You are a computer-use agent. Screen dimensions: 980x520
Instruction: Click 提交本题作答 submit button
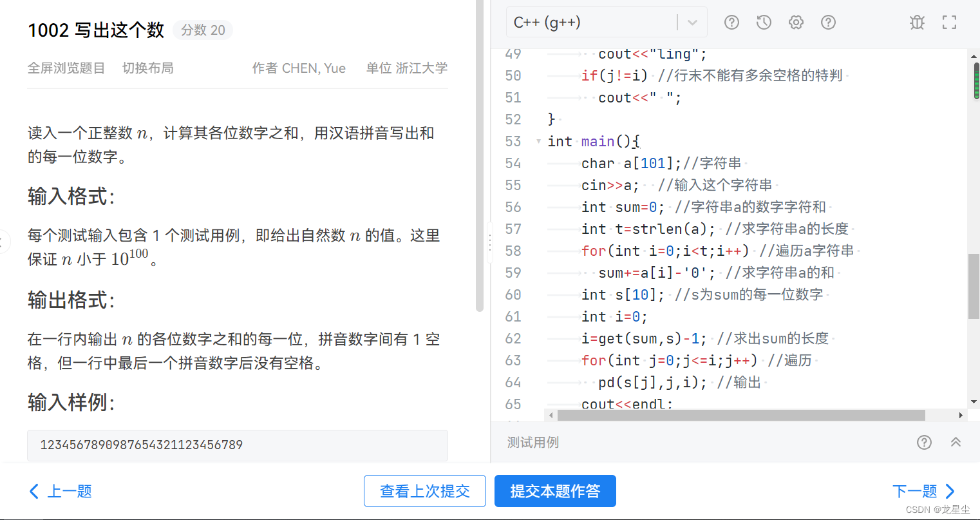[555, 491]
